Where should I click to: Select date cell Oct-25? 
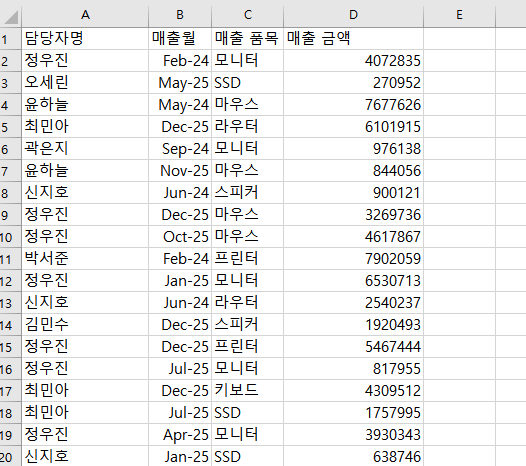[180, 237]
